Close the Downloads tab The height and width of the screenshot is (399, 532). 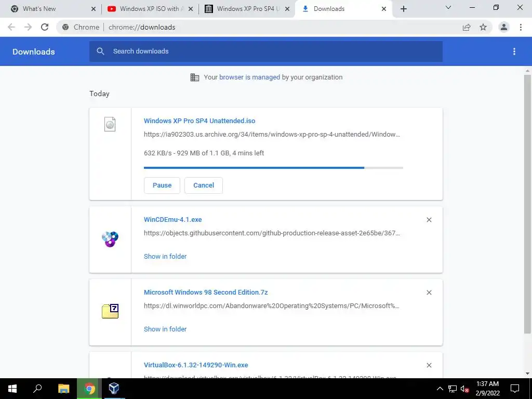point(384,9)
